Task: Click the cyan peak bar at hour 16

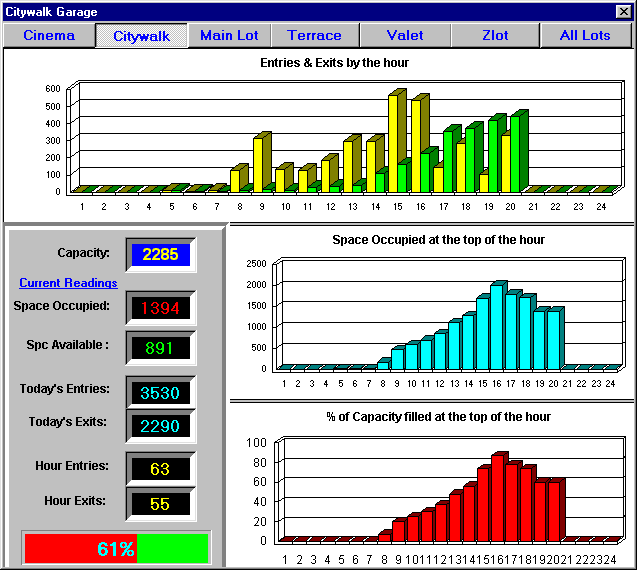Action: click(x=496, y=327)
